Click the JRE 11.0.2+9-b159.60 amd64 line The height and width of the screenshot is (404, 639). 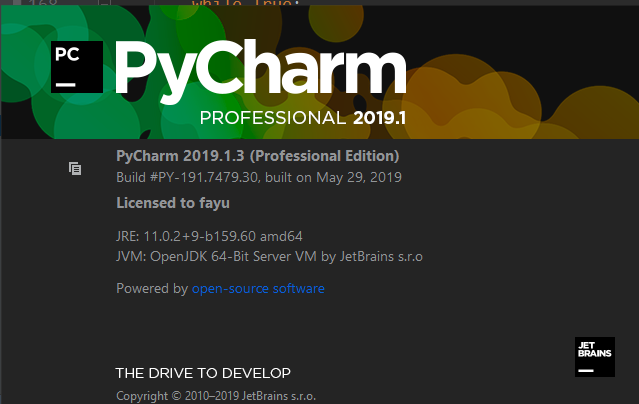[209, 236]
